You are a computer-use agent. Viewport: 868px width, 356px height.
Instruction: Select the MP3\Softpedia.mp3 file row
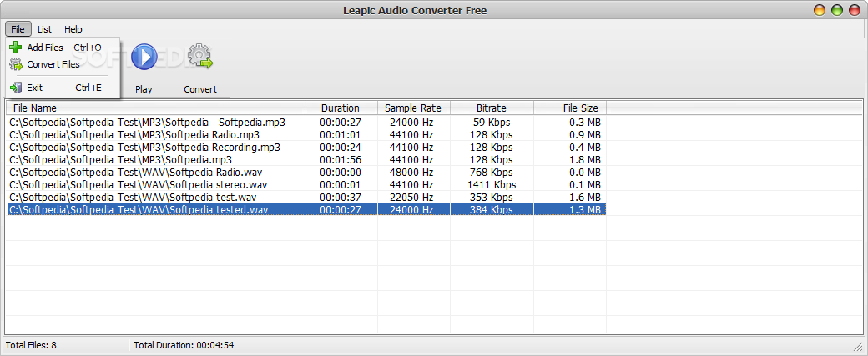(x=306, y=160)
